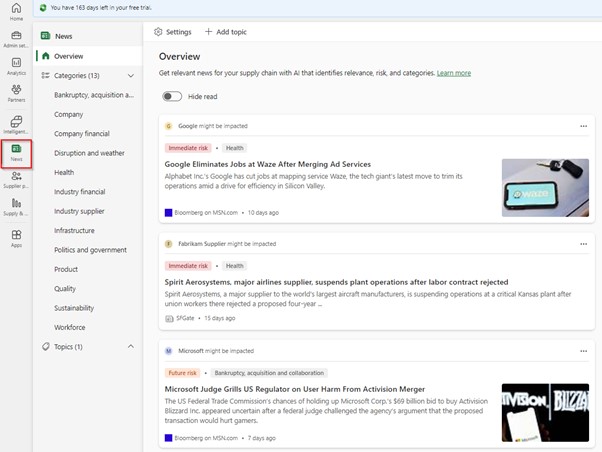This screenshot has width=602, height=452.
Task: Open the Workforce category
Action: pyautogui.click(x=69, y=327)
